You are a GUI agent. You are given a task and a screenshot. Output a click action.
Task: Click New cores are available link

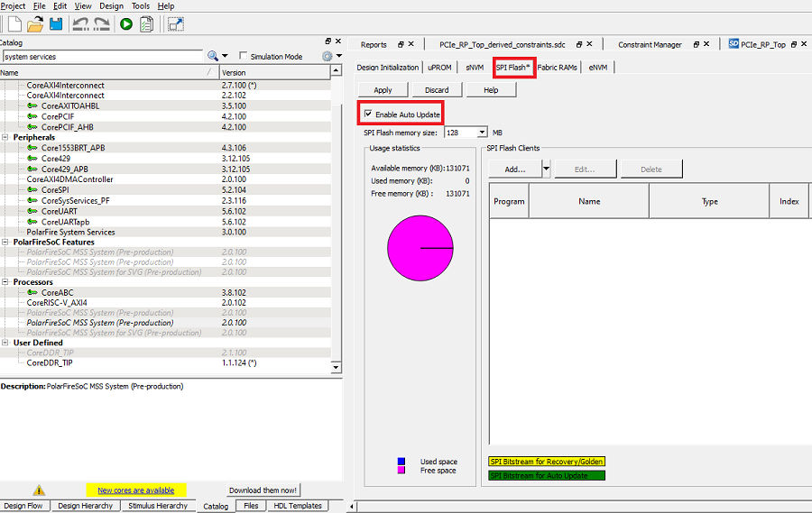(135, 490)
